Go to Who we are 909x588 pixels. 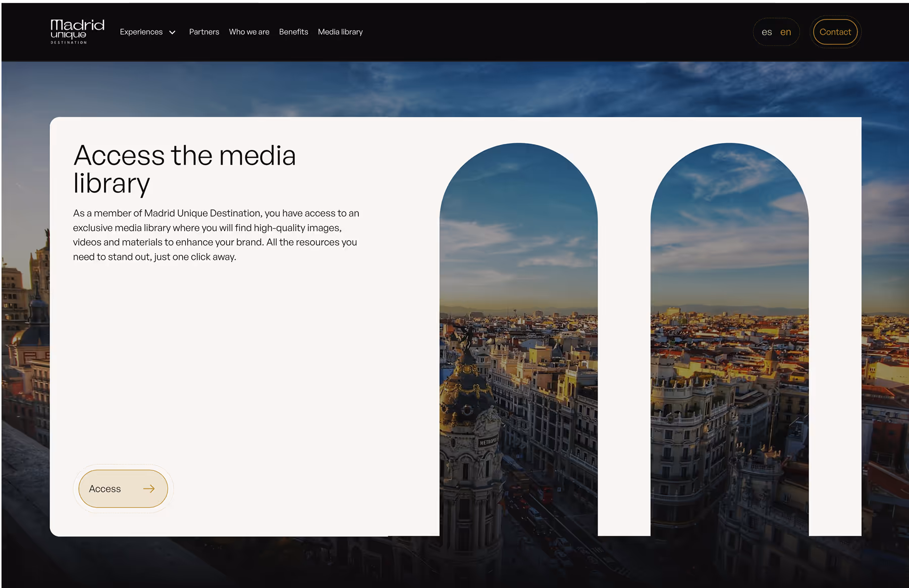tap(249, 32)
